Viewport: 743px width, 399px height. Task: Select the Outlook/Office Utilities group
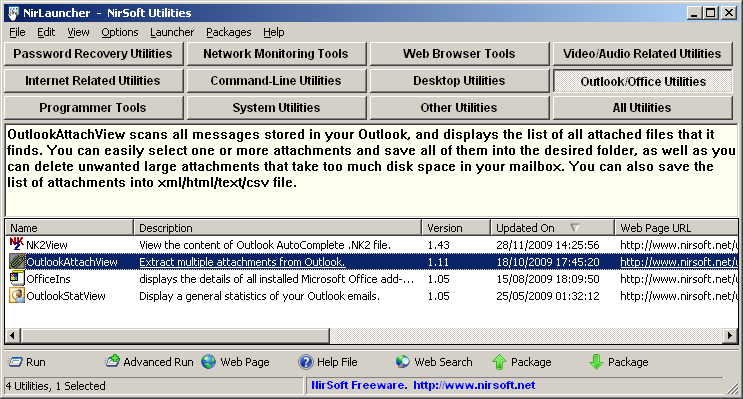(x=643, y=81)
